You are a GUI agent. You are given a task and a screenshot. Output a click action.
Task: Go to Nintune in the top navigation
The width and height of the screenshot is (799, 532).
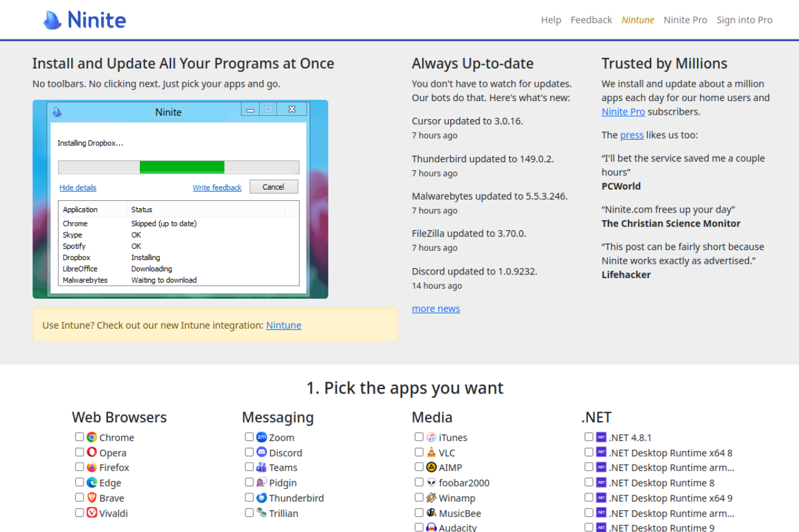tap(637, 20)
